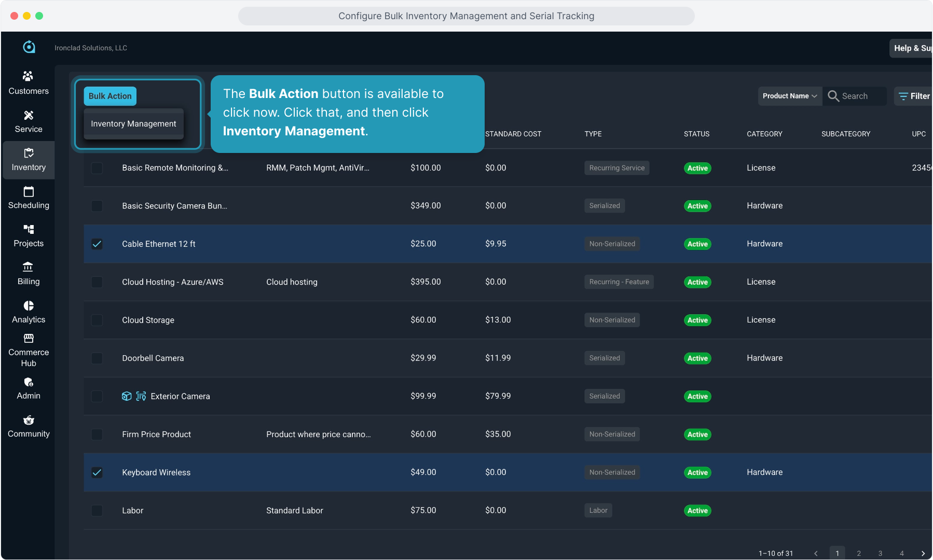Uncheck the Cable Ethernet 12 ft checkbox
The width and height of the screenshot is (933, 560).
(x=97, y=244)
